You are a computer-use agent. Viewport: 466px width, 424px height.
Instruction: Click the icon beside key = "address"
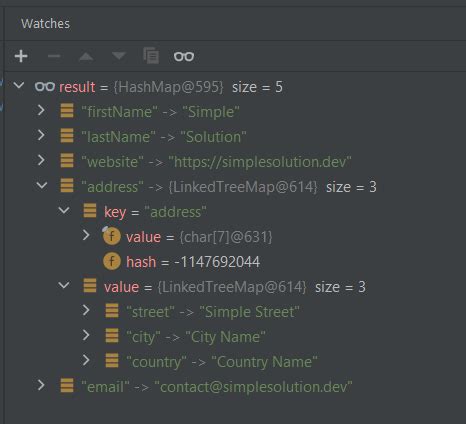[x=90, y=211]
